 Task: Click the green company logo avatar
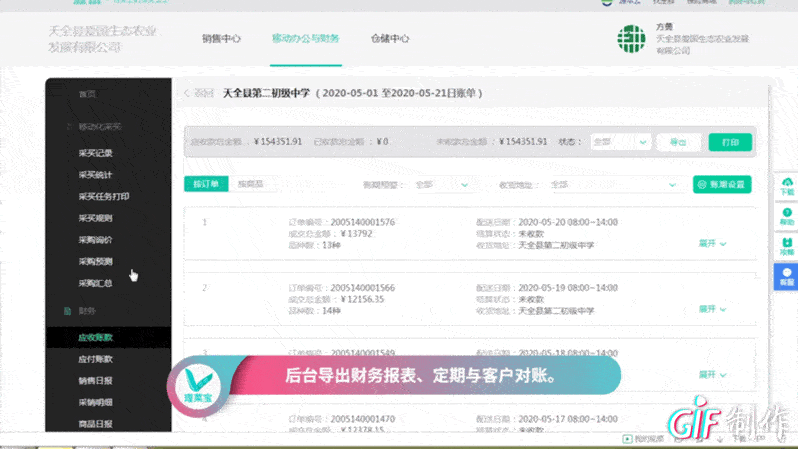(631, 39)
